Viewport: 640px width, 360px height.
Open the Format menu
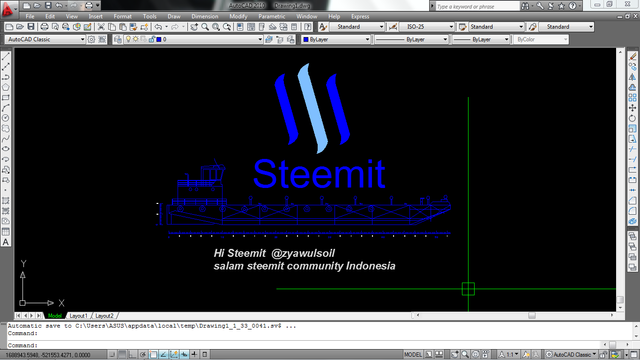[122, 17]
